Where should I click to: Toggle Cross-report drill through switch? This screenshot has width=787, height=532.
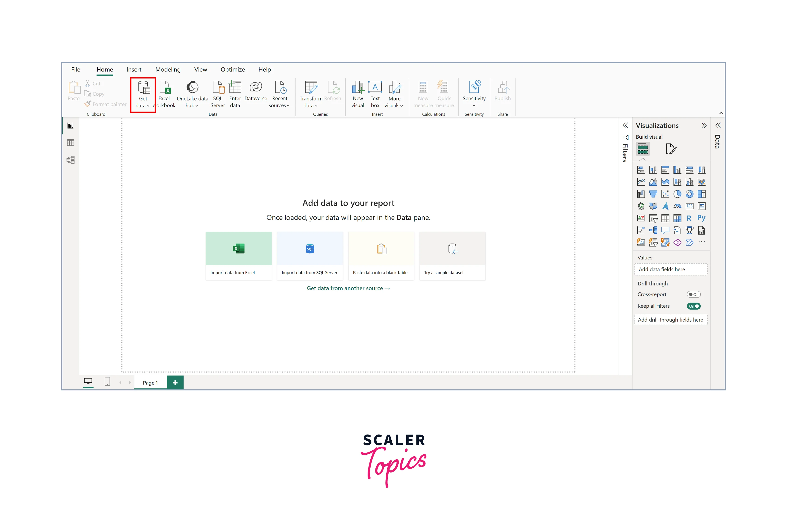(x=693, y=294)
